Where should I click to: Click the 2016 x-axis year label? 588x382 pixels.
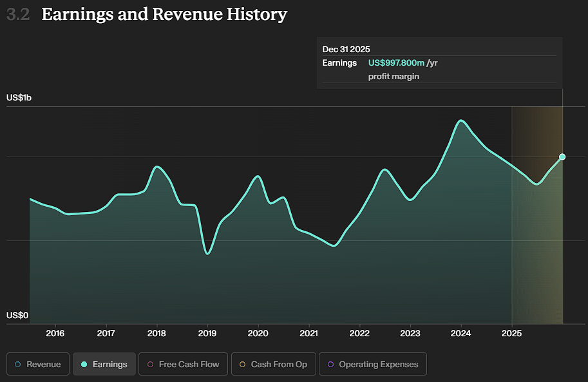pyautogui.click(x=55, y=334)
